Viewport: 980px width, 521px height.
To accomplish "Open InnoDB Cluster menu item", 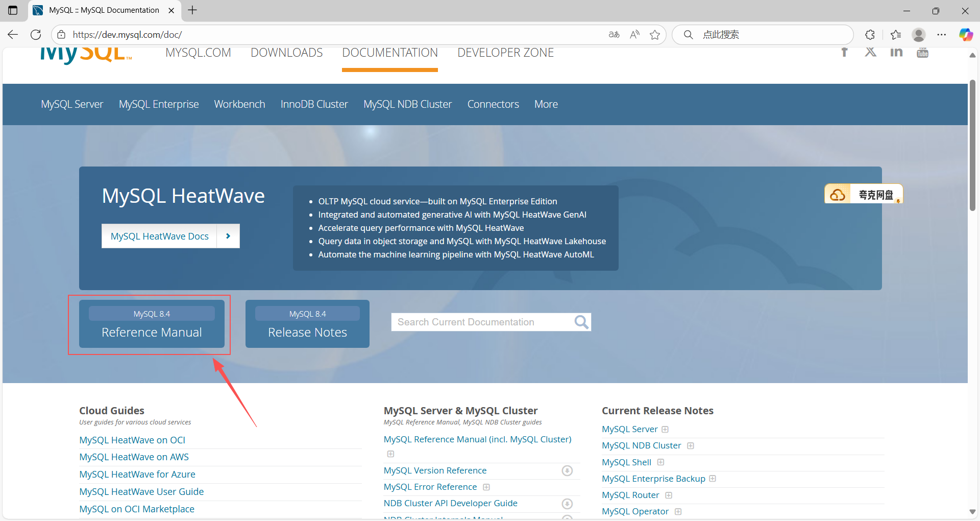I will coord(314,104).
